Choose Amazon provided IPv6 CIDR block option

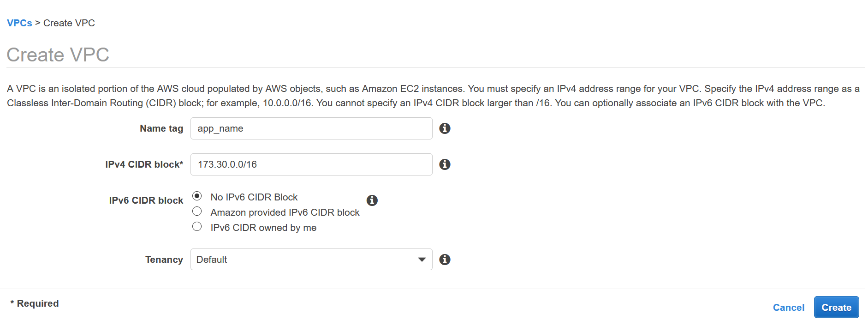coord(197,212)
